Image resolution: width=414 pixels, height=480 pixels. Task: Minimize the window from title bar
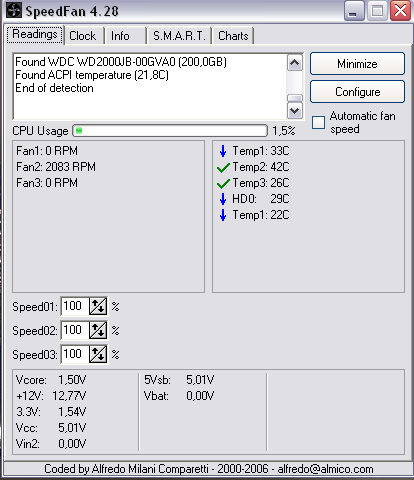tap(354, 11)
